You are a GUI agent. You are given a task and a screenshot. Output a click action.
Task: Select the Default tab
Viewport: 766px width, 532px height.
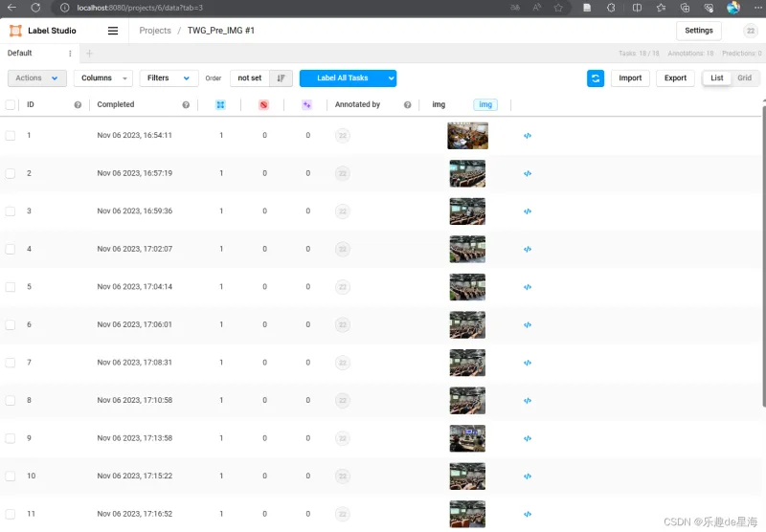pos(21,54)
